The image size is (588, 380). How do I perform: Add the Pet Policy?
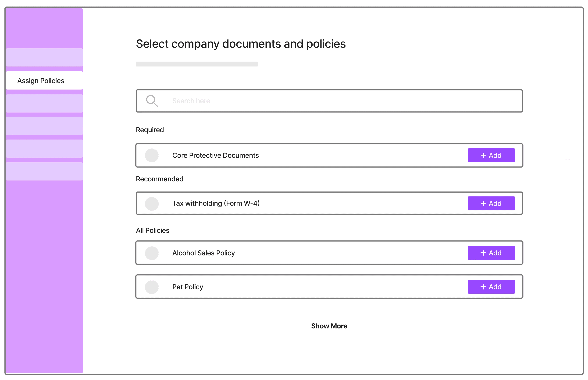(x=491, y=286)
